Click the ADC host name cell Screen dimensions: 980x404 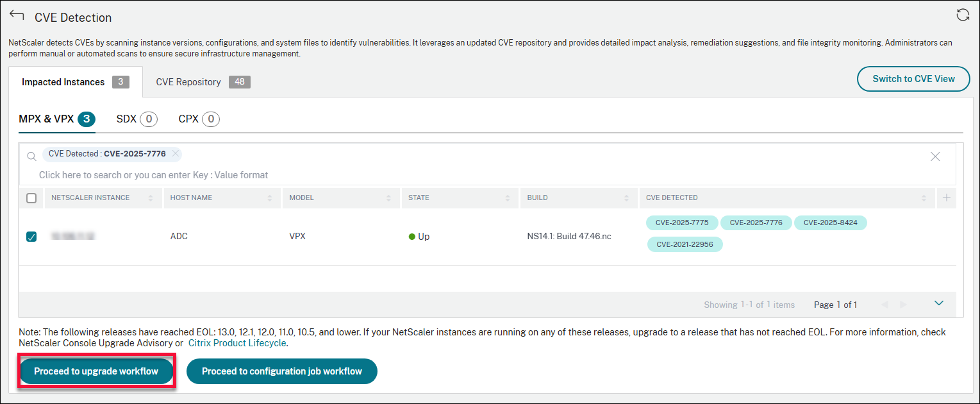(179, 237)
